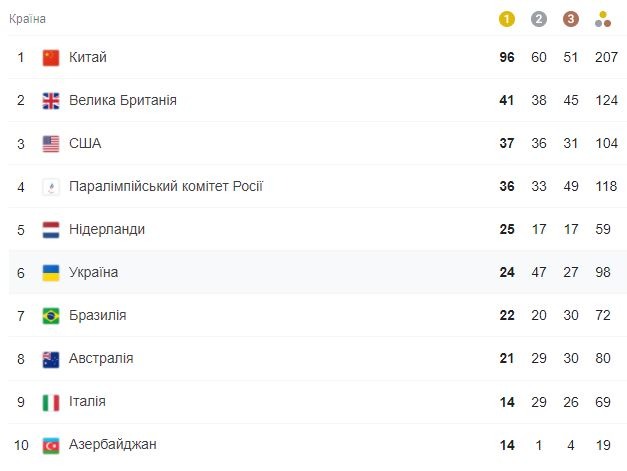Open the Велика Британія country link
627x471 pixels.
pos(123,100)
